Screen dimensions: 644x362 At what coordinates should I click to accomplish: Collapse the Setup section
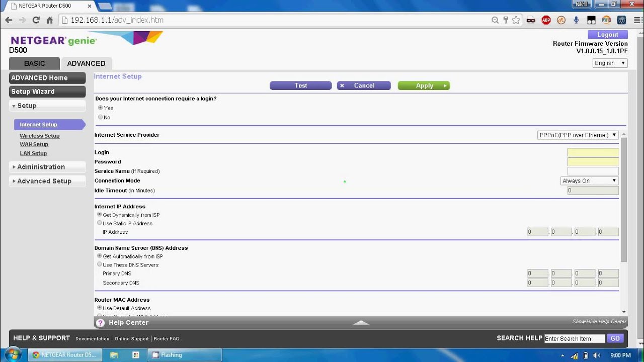[47, 106]
